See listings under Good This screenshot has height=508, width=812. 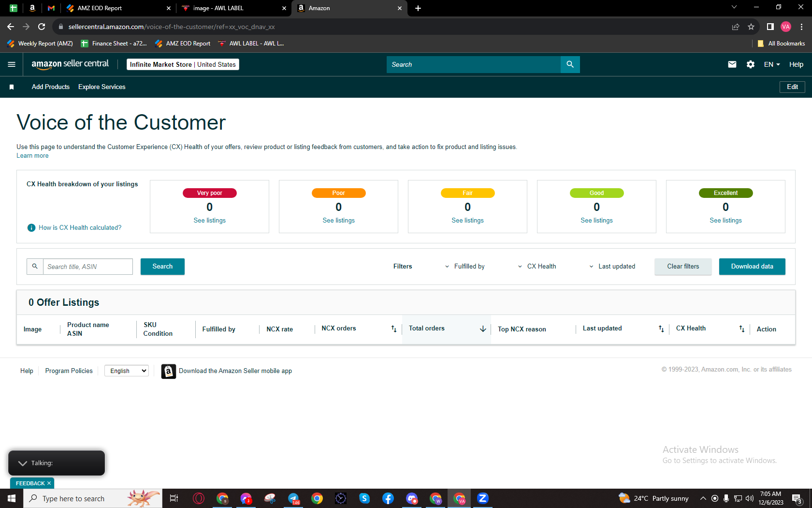tap(597, 221)
